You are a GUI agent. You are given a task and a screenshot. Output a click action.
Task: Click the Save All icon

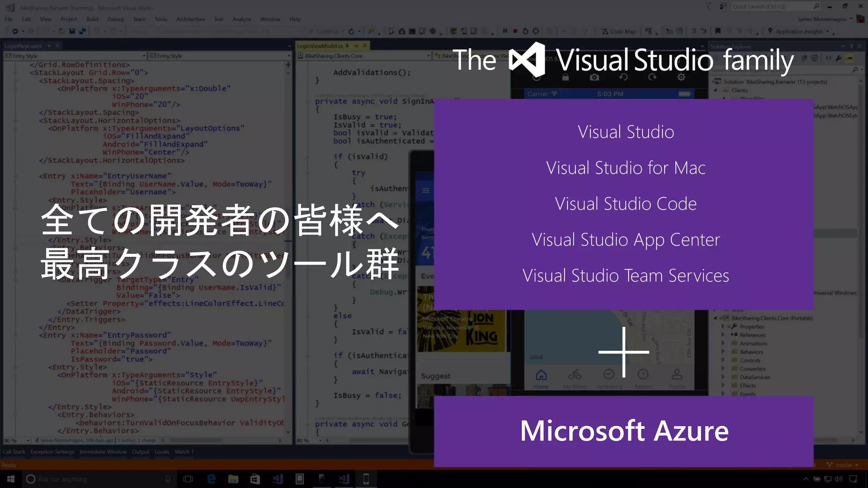(82, 31)
